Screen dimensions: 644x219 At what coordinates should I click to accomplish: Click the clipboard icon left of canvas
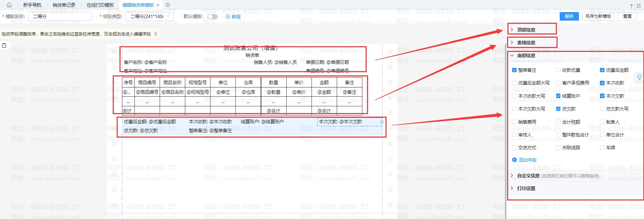click(4, 46)
